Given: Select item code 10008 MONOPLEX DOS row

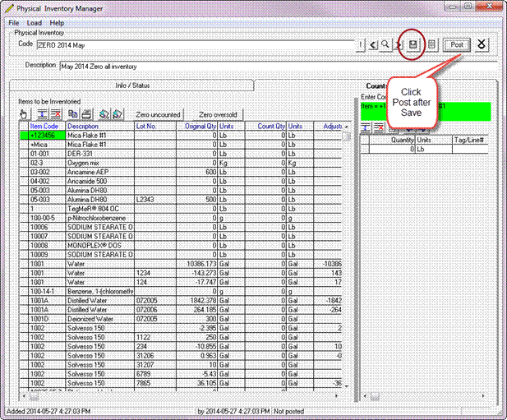Looking at the screenshot, I should coord(181,246).
